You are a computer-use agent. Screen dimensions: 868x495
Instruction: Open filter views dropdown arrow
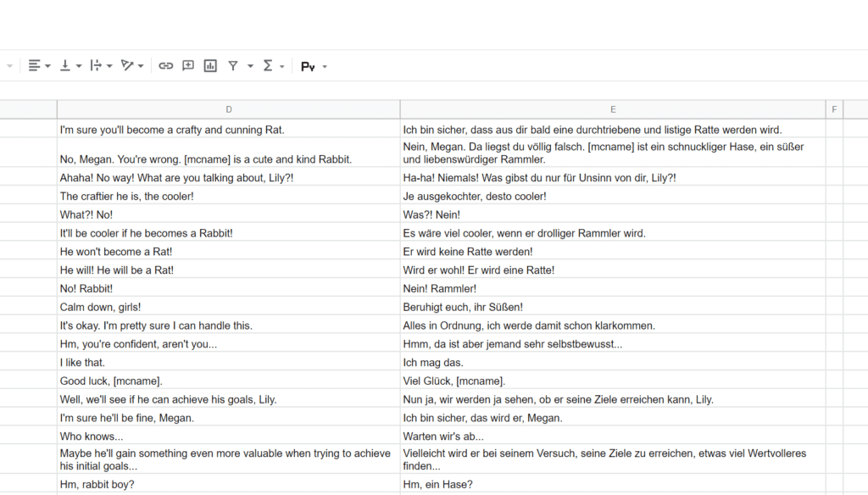[x=250, y=66]
